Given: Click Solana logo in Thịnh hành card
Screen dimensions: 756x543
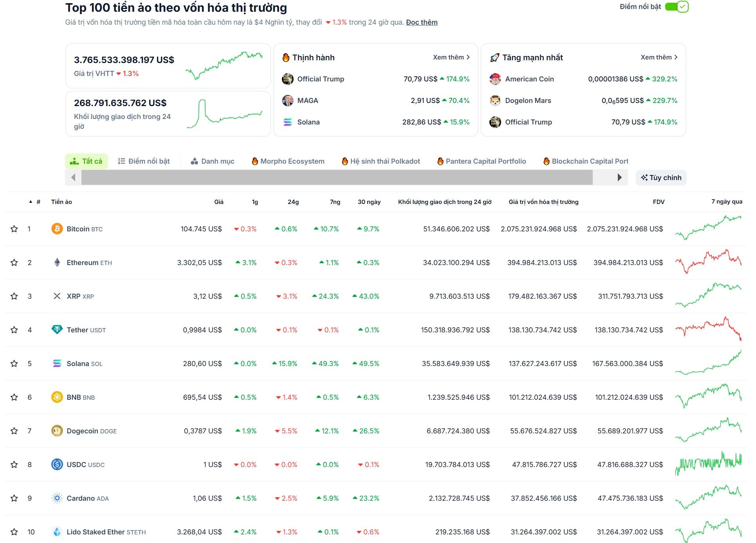Looking at the screenshot, I should click(288, 122).
